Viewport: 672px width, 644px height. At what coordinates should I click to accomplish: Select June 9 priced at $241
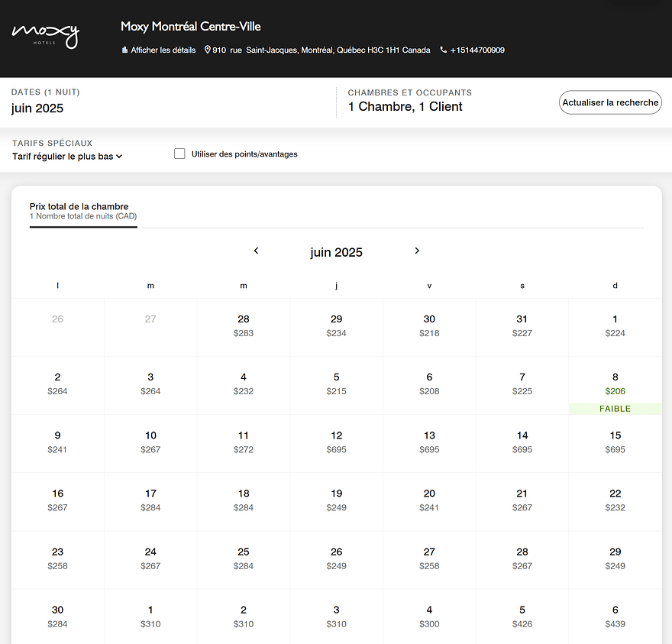pyautogui.click(x=57, y=444)
